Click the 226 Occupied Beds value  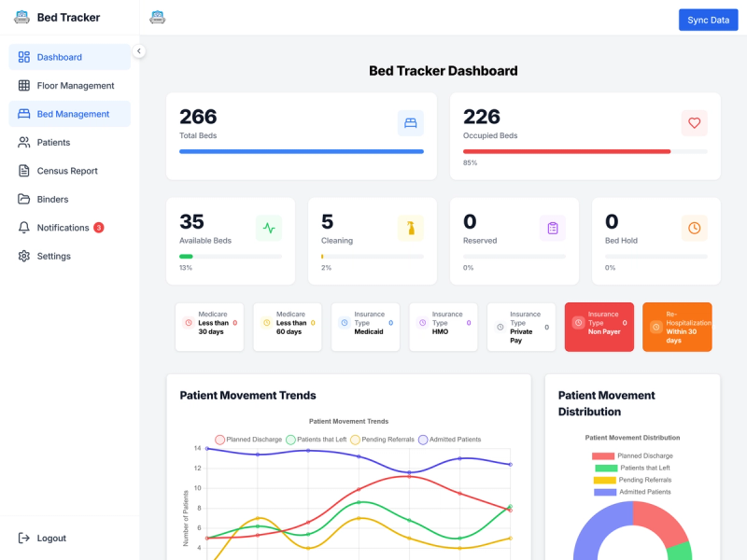pos(482,117)
